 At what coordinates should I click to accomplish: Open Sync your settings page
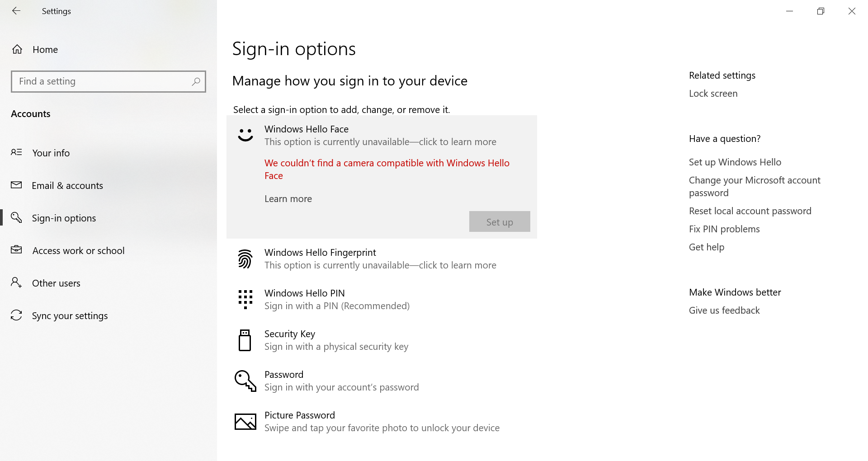tap(108, 315)
